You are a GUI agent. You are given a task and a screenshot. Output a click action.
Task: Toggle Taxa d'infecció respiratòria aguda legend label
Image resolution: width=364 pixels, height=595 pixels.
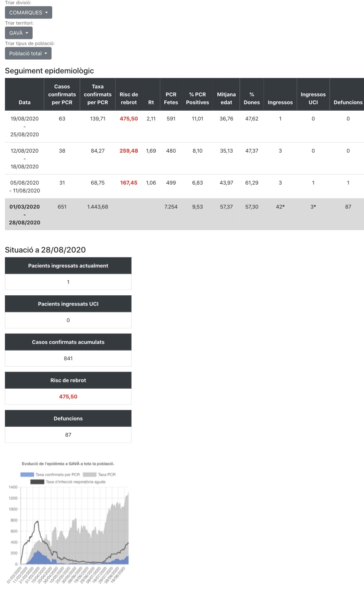pyautogui.click(x=75, y=482)
